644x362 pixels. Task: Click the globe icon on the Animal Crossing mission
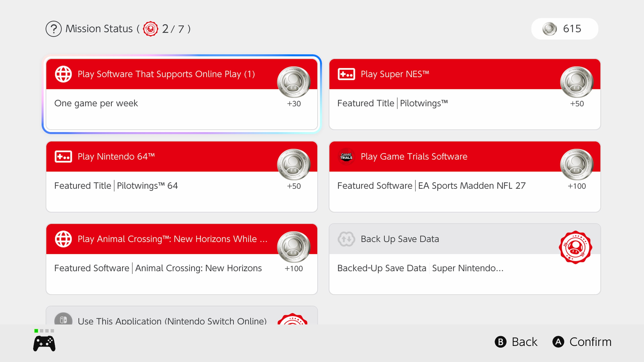click(63, 239)
